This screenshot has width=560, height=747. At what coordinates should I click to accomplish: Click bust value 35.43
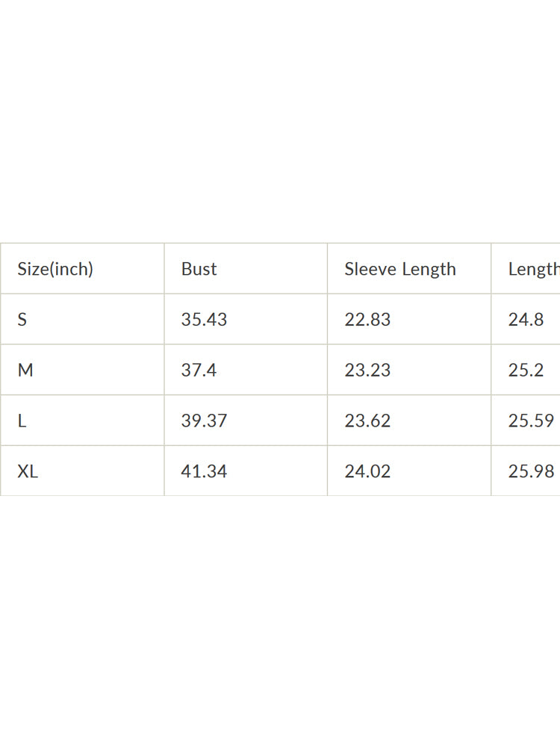point(204,320)
